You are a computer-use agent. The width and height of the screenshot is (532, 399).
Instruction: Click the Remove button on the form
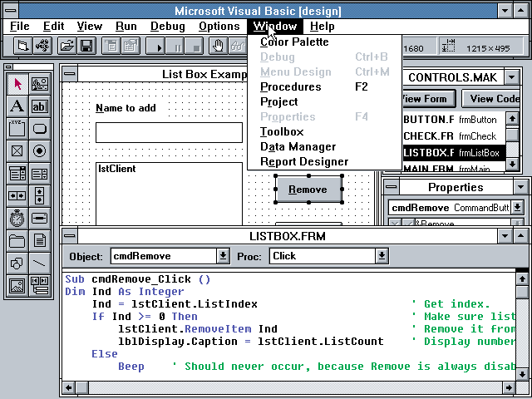pyautogui.click(x=308, y=190)
